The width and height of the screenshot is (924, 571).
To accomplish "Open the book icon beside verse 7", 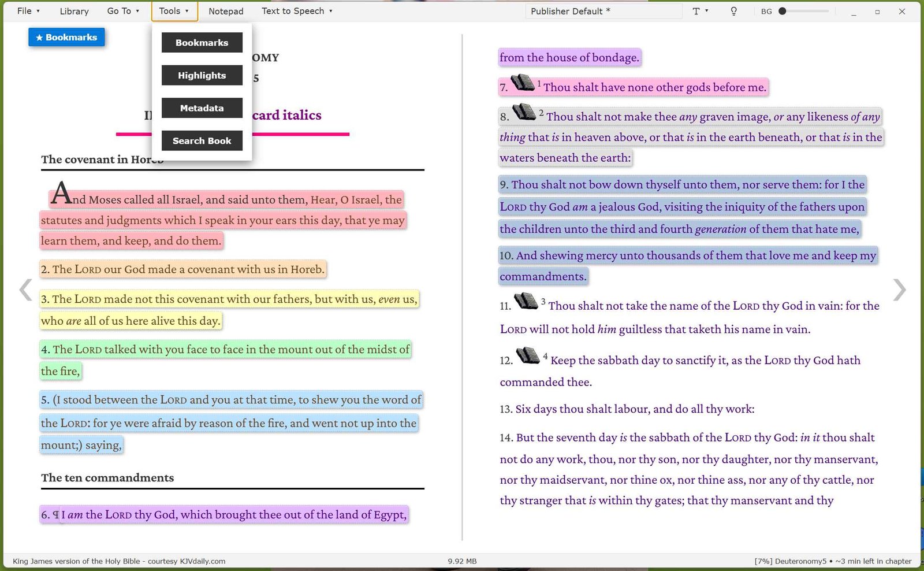I will (x=523, y=83).
